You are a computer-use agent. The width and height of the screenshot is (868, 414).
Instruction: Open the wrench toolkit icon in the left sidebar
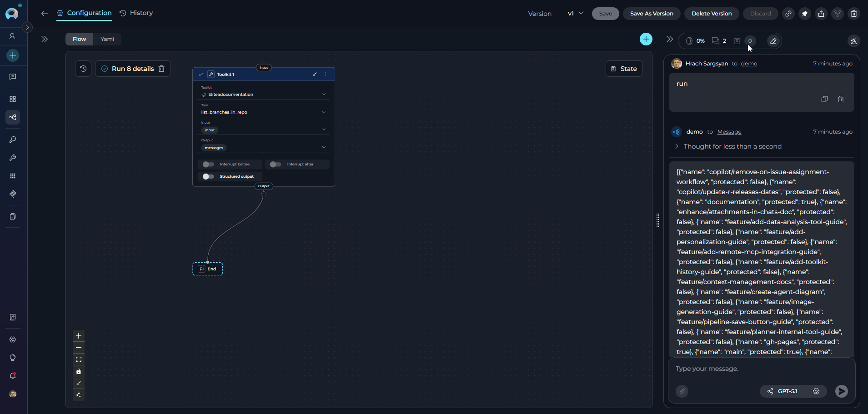(x=12, y=158)
